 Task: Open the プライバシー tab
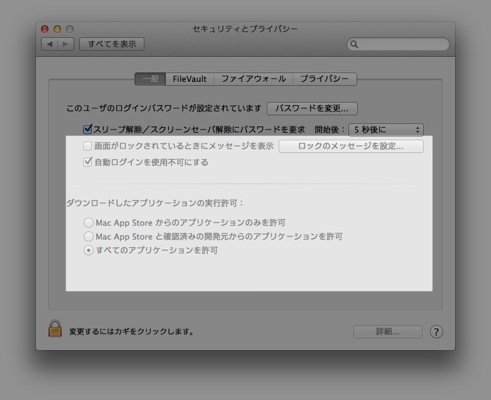tap(325, 79)
